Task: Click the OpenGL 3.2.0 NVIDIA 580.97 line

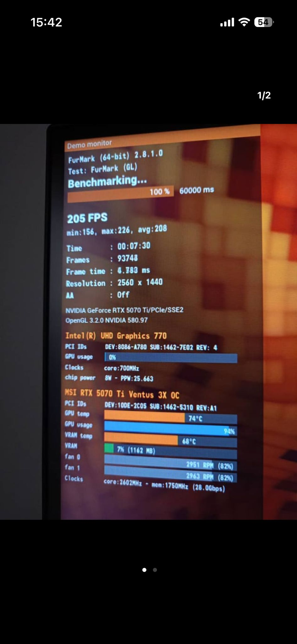Action: (107, 320)
